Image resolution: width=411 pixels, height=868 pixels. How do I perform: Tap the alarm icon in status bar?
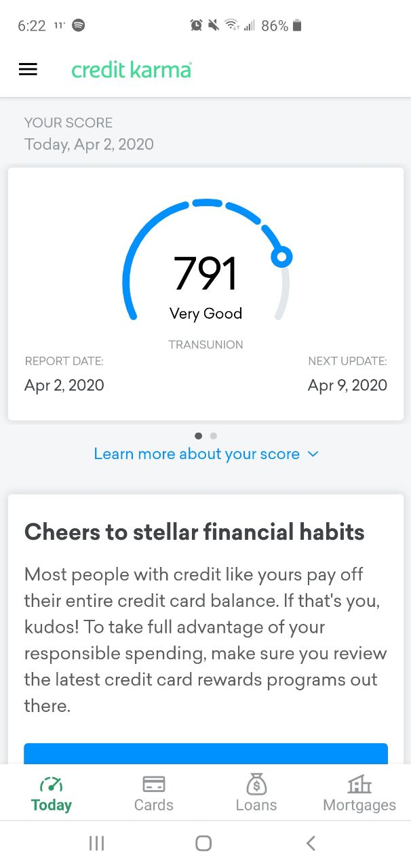pyautogui.click(x=196, y=26)
